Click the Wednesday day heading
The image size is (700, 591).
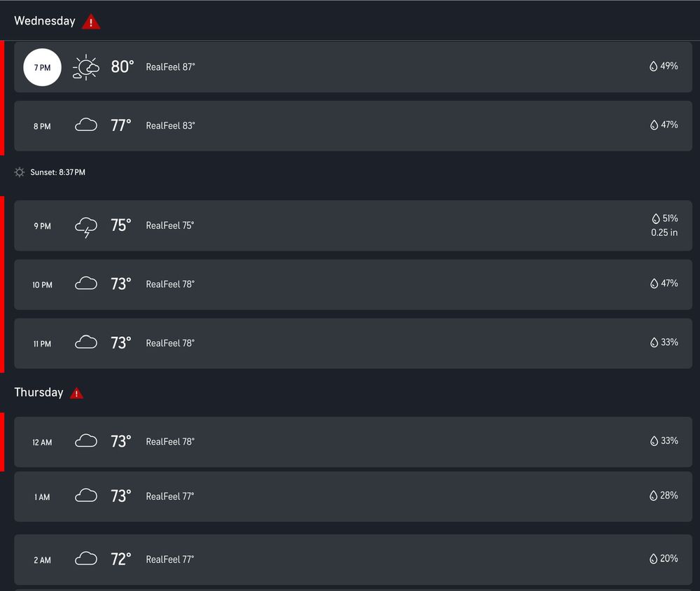[x=45, y=21]
